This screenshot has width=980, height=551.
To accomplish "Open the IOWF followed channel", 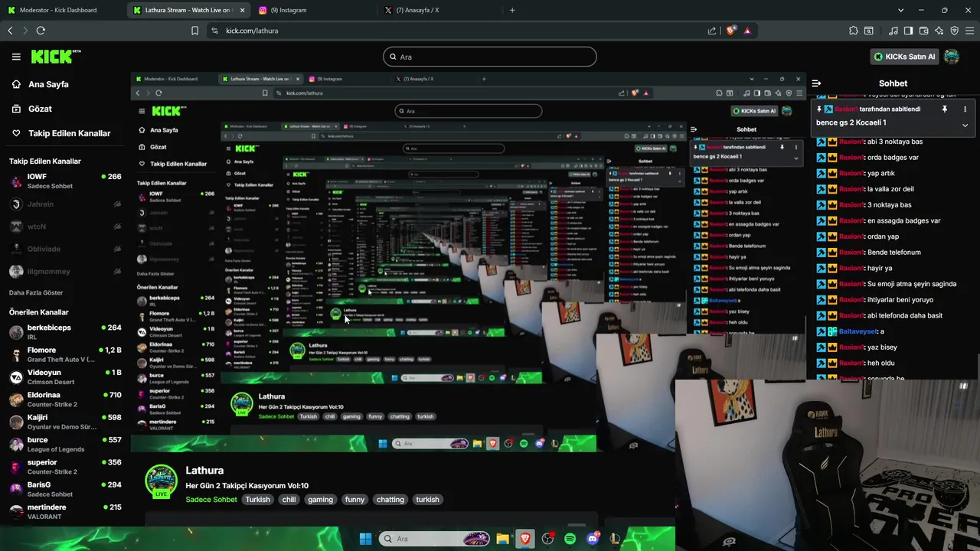I will [x=65, y=181].
